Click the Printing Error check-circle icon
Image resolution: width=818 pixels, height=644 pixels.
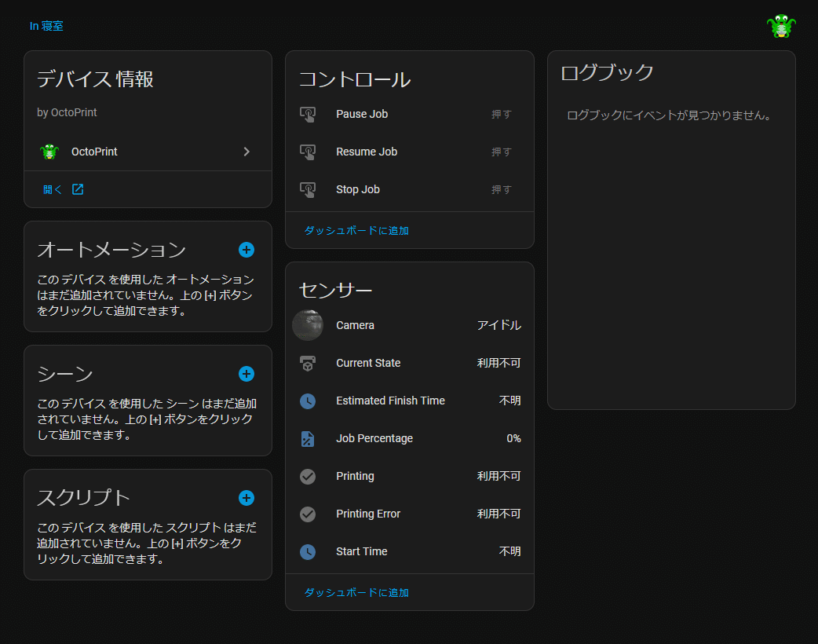pyautogui.click(x=308, y=514)
